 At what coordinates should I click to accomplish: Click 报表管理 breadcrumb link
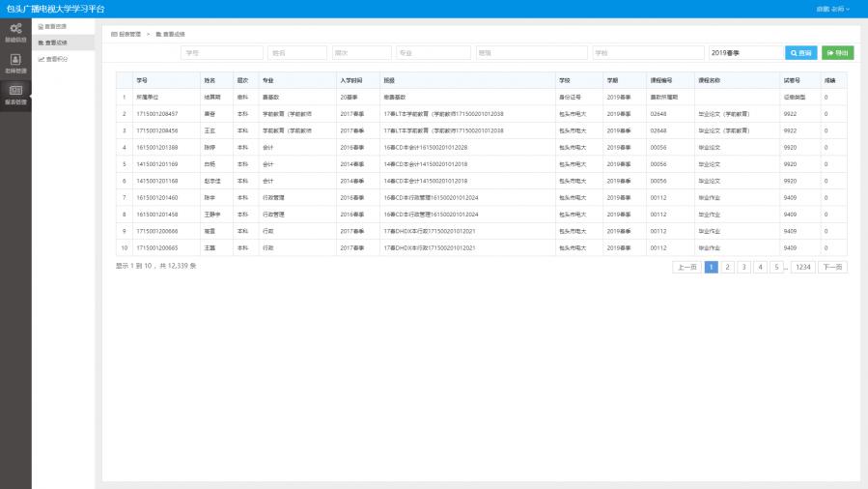pyautogui.click(x=128, y=34)
